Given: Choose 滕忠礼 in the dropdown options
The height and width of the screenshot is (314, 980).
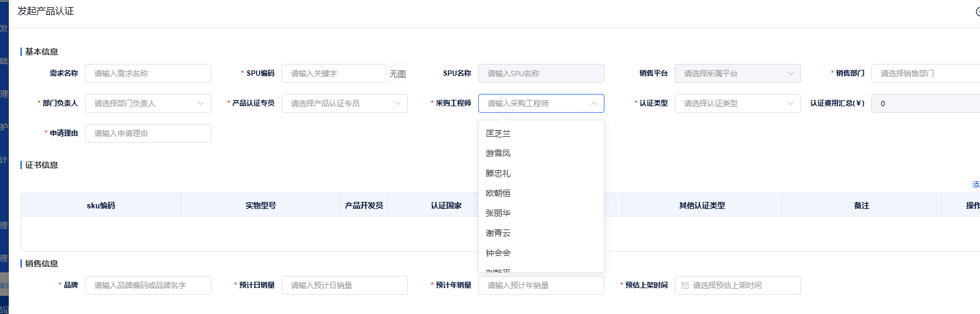Looking at the screenshot, I should [498, 173].
